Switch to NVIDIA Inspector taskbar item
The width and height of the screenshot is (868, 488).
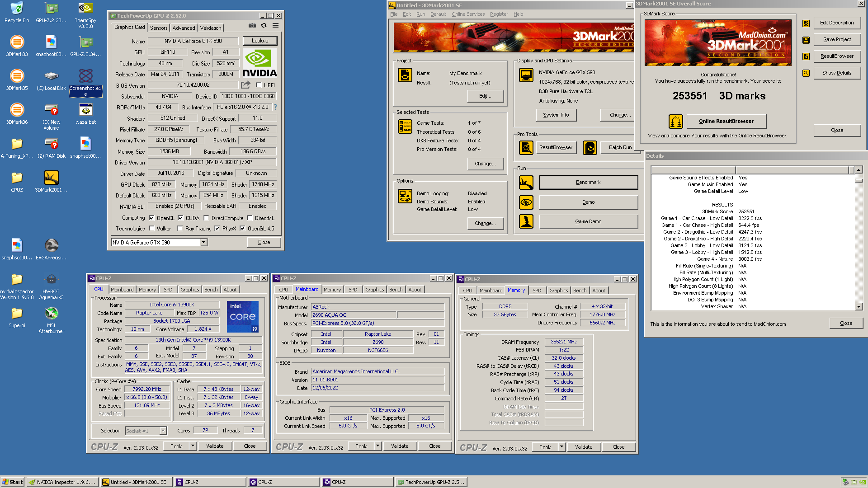pos(62,482)
